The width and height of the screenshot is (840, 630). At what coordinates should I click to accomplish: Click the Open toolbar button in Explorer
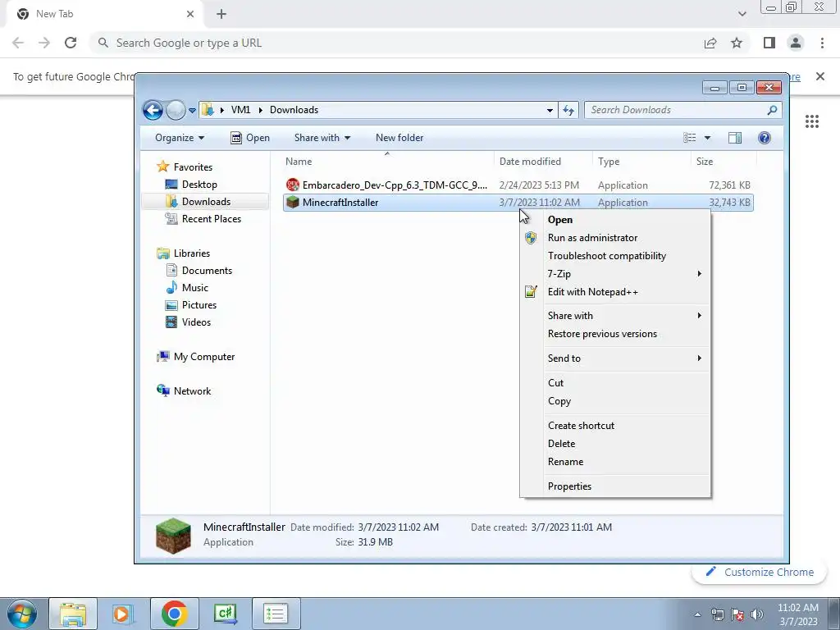pos(250,138)
